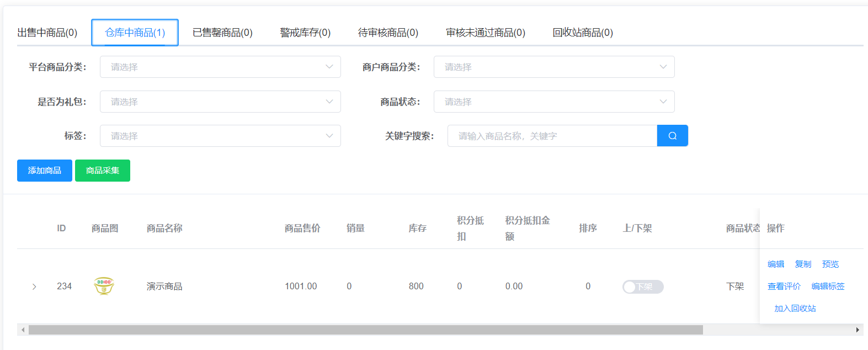Open the 警戒库存 tab
868x350 pixels.
[x=305, y=33]
